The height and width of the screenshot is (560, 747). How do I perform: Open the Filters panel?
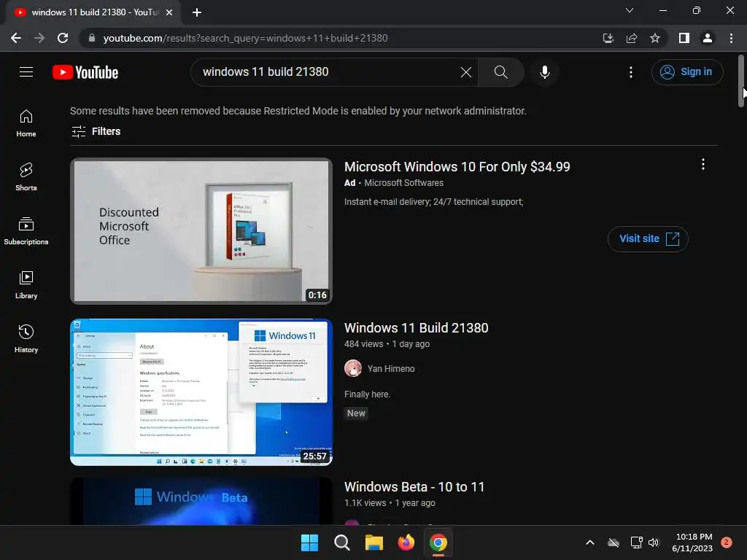pos(96,131)
